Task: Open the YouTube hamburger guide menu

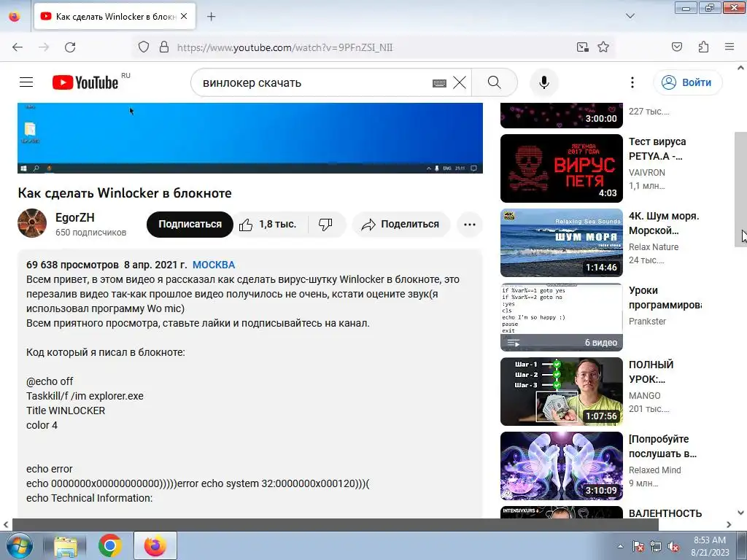Action: 26,82
